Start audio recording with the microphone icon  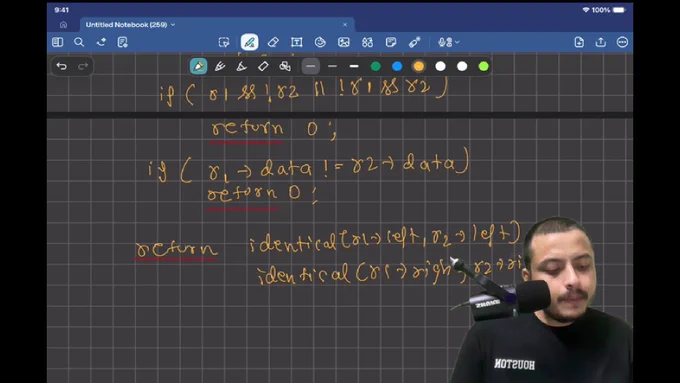tap(445, 42)
